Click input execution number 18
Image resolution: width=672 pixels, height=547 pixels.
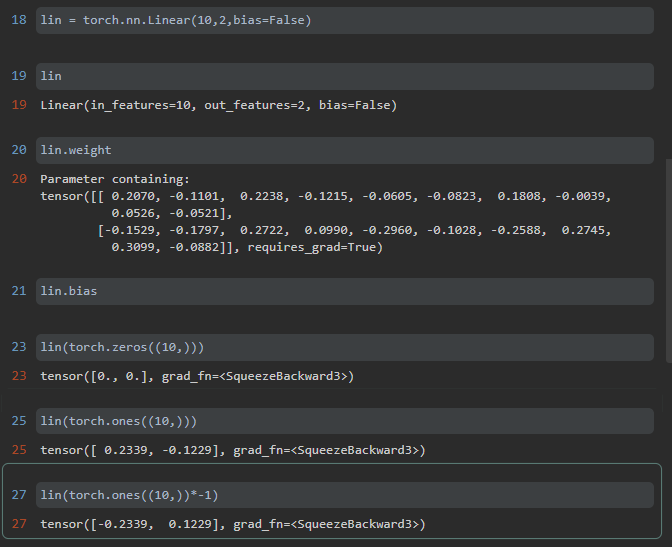tap(19, 20)
